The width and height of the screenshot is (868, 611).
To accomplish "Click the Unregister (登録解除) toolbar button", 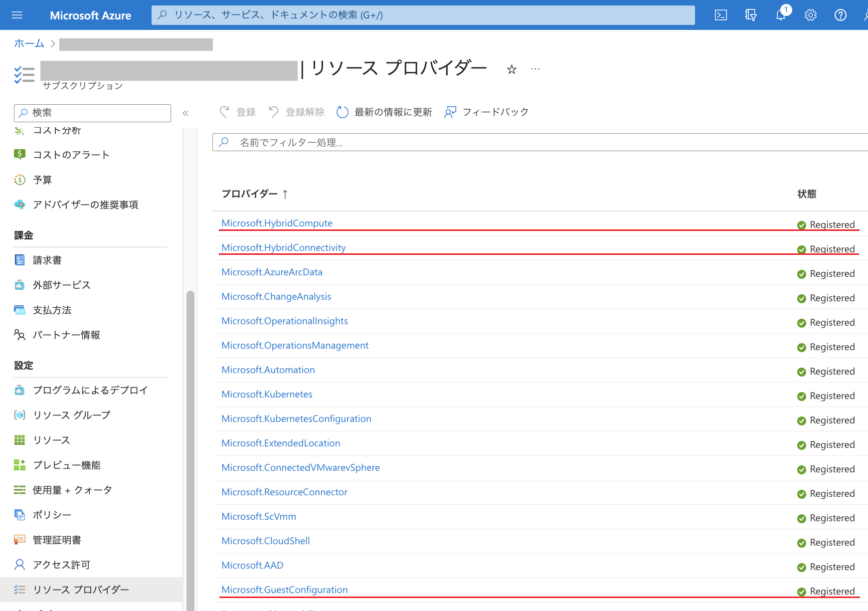I will pos(296,112).
